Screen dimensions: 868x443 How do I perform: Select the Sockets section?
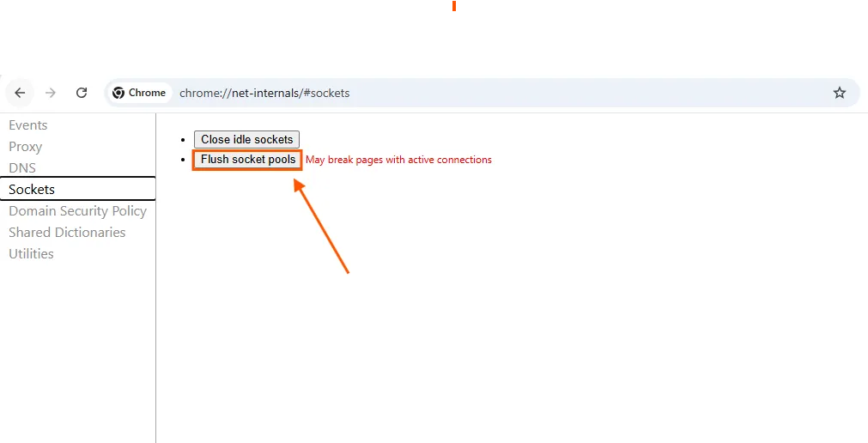(x=77, y=189)
